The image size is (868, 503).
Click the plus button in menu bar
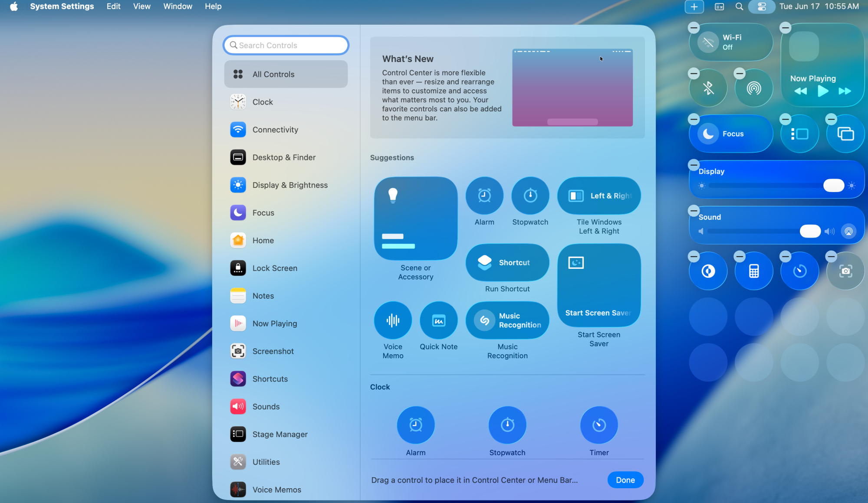pos(694,7)
